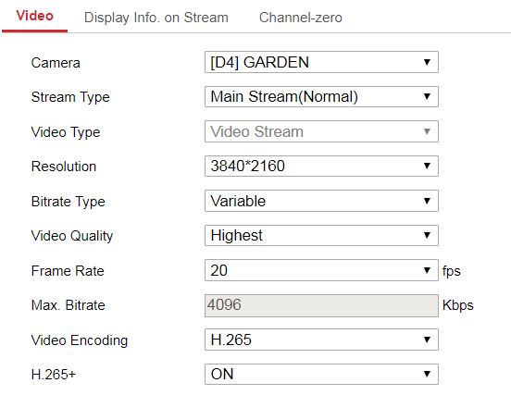
Task: Click the arrow icon of Camera dropdown
Action: coord(427,62)
